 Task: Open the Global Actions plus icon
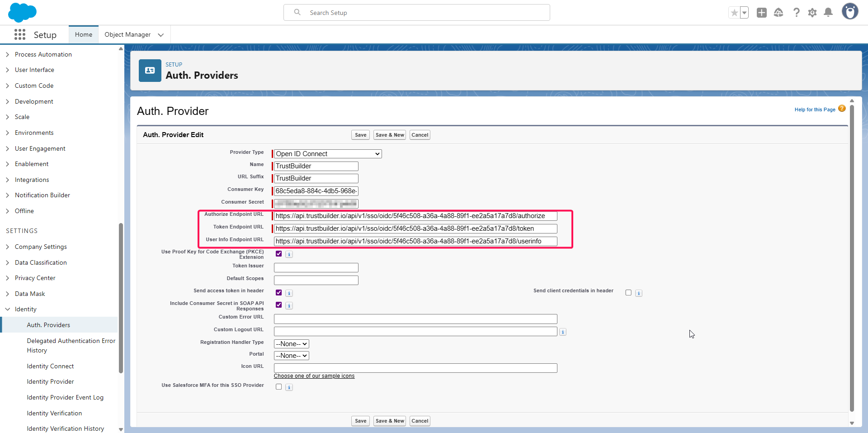[x=761, y=13]
